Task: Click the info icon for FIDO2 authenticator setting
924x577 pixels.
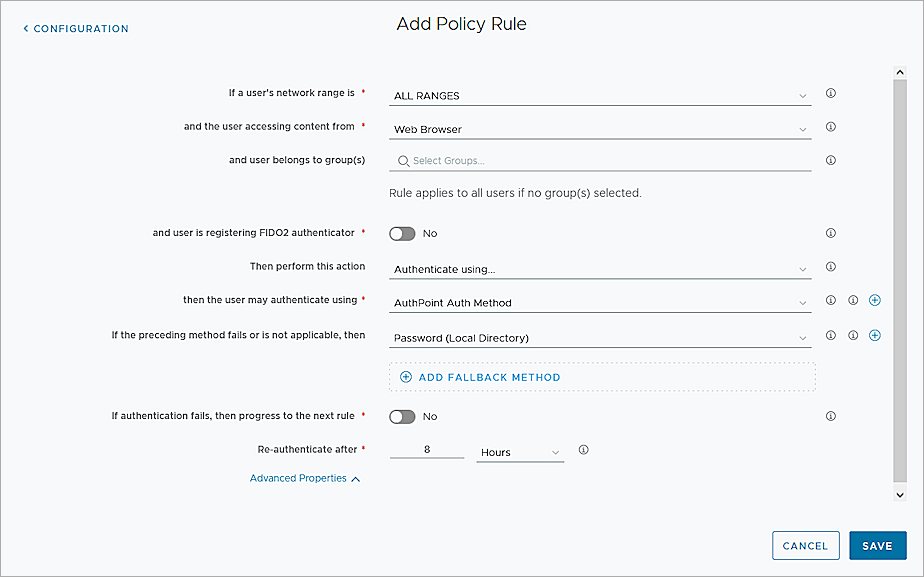Action: point(830,232)
